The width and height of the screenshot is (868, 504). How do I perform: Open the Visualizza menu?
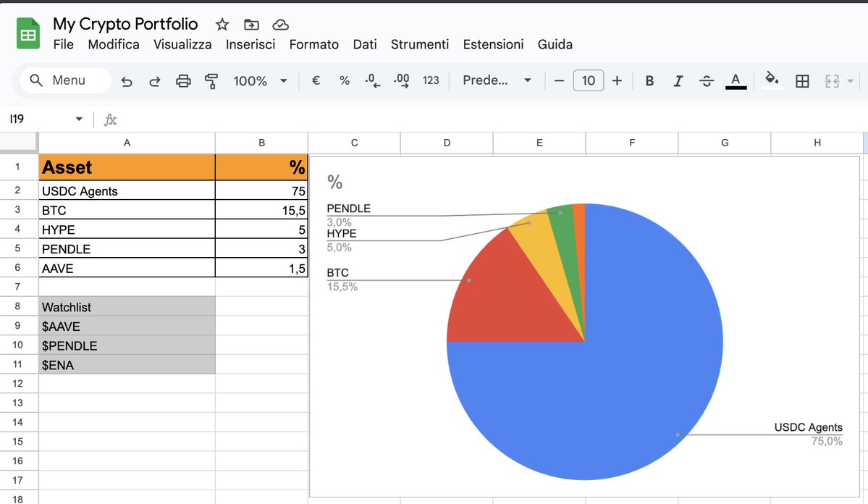[x=182, y=44]
